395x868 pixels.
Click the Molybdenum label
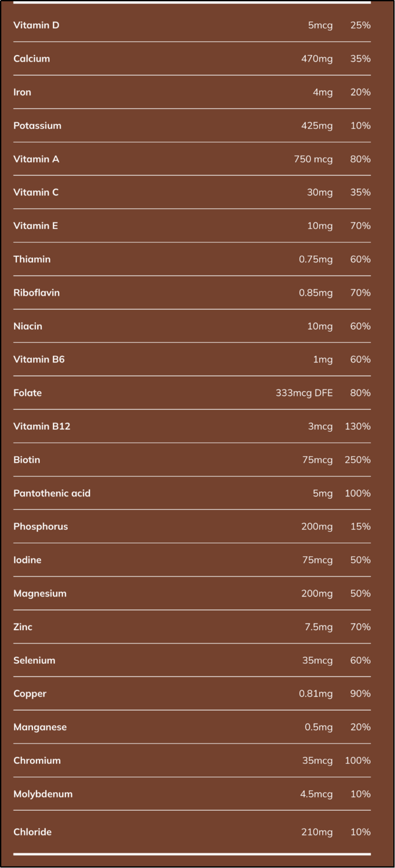[43, 795]
